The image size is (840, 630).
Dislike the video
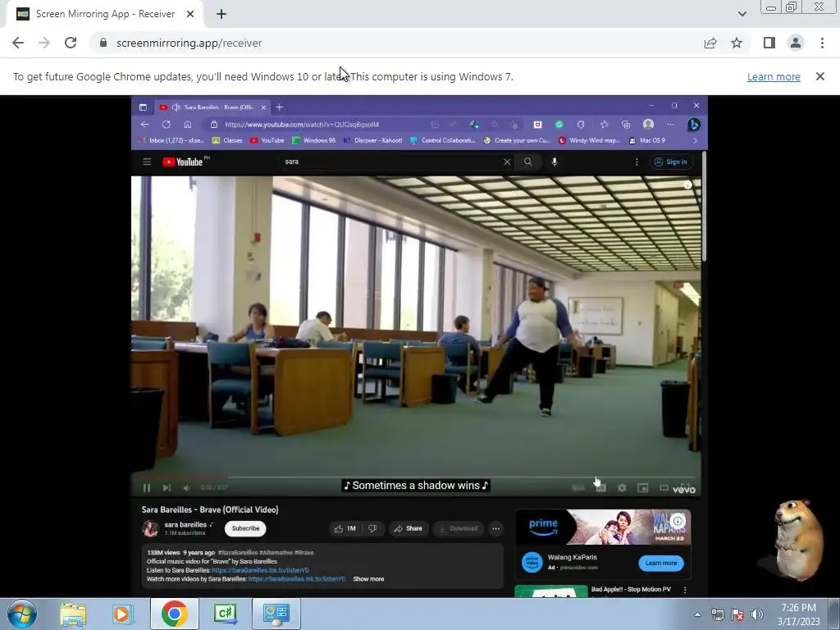(372, 529)
